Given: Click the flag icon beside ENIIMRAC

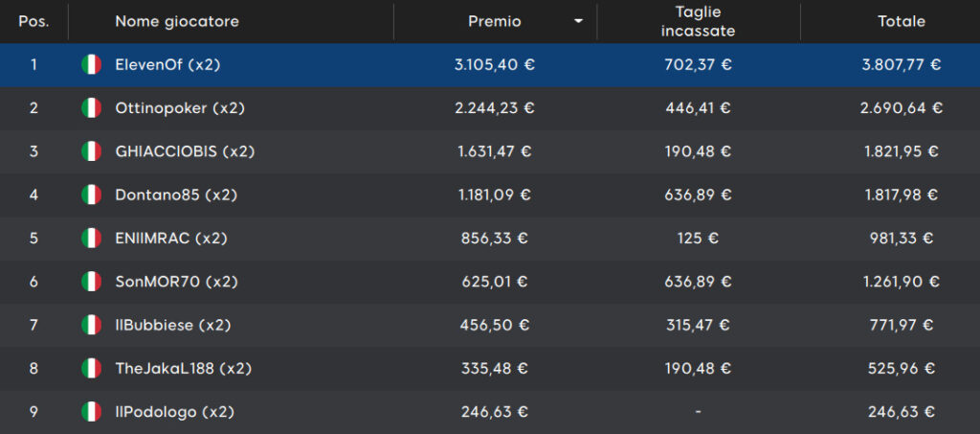Looking at the screenshot, I should (91, 239).
